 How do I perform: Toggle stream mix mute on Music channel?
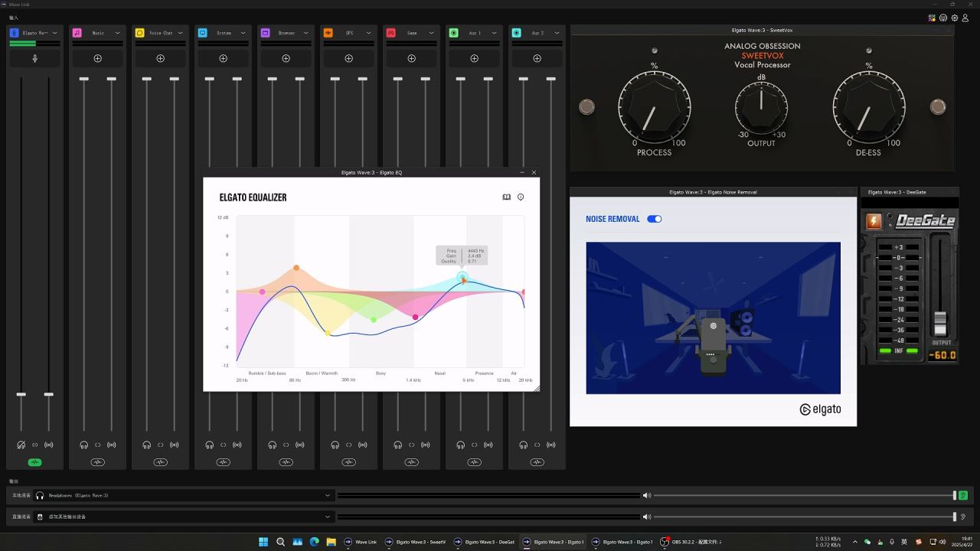[112, 445]
